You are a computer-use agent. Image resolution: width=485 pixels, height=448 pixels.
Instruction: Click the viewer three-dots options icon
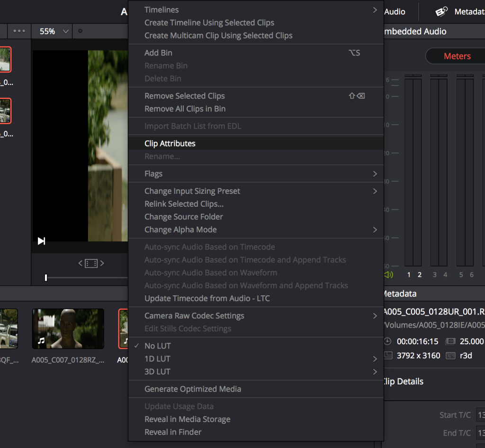pyautogui.click(x=19, y=31)
